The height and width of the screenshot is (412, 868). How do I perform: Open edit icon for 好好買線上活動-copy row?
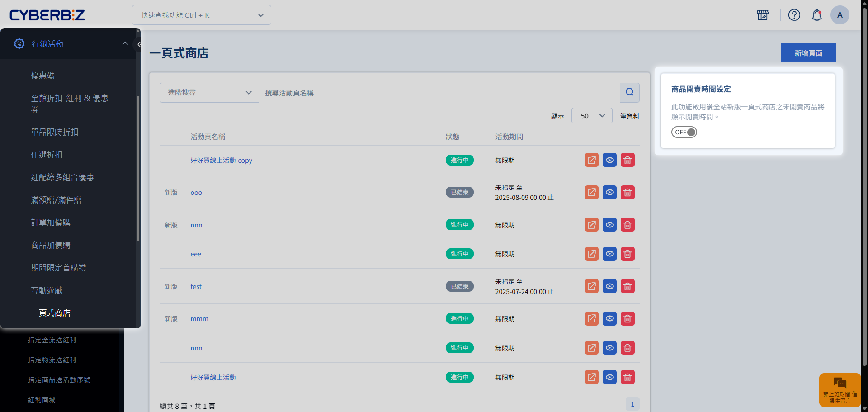pos(591,160)
